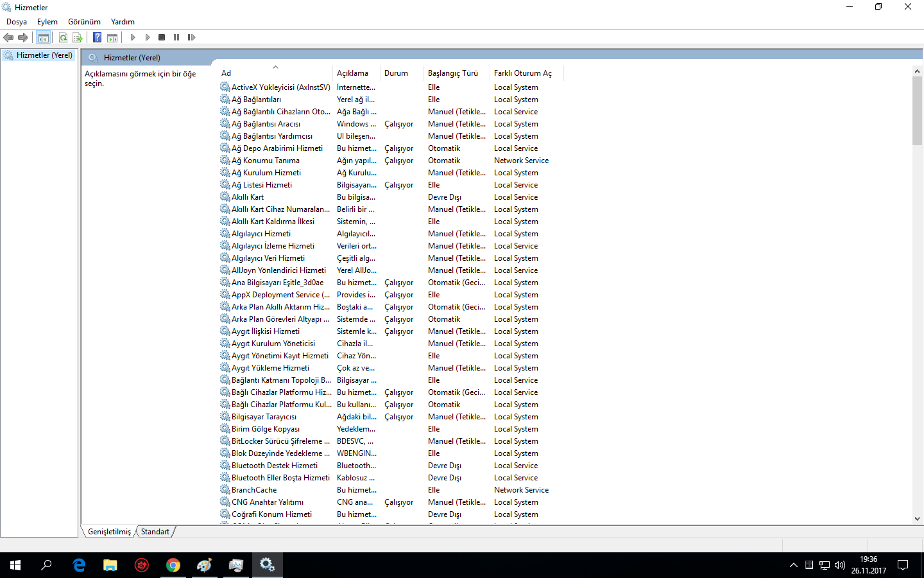Click the gear icon next to BranchCache

click(x=225, y=489)
